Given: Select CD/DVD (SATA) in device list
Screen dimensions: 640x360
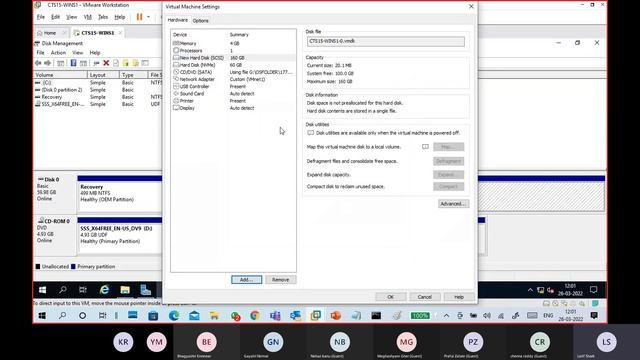Looking at the screenshot, I should click(x=233, y=72).
